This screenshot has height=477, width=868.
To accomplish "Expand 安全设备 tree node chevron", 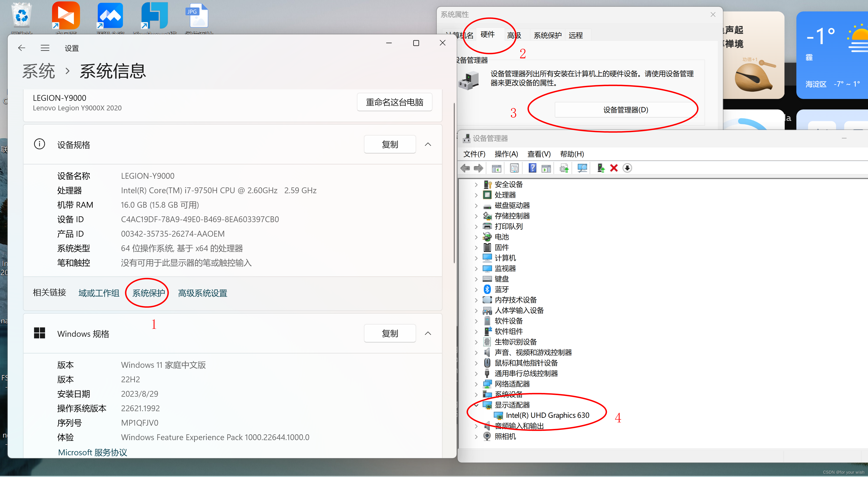I will (476, 184).
